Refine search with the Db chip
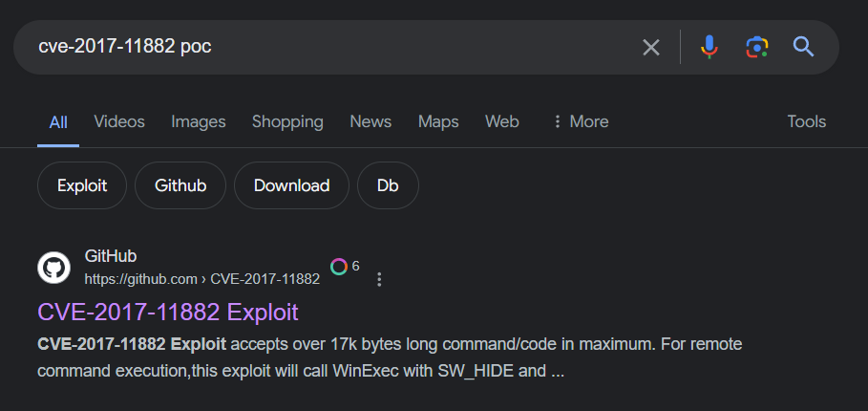Image resolution: width=868 pixels, height=411 pixels. 388,185
